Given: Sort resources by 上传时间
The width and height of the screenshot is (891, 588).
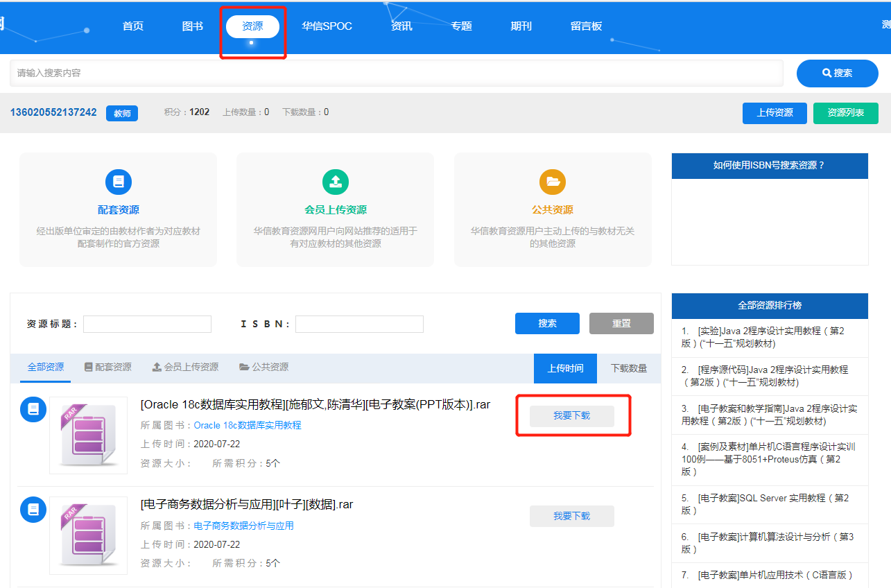Looking at the screenshot, I should click(x=565, y=368).
